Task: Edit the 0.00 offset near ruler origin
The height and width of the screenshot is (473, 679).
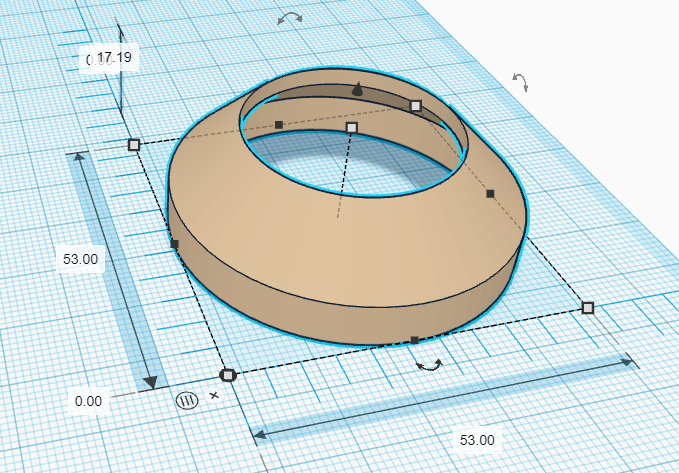Action: (88, 401)
